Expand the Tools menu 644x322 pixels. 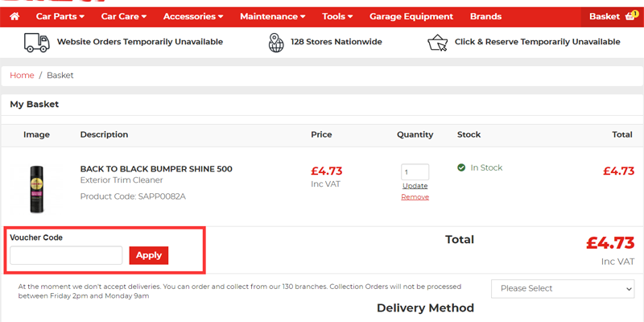(337, 16)
